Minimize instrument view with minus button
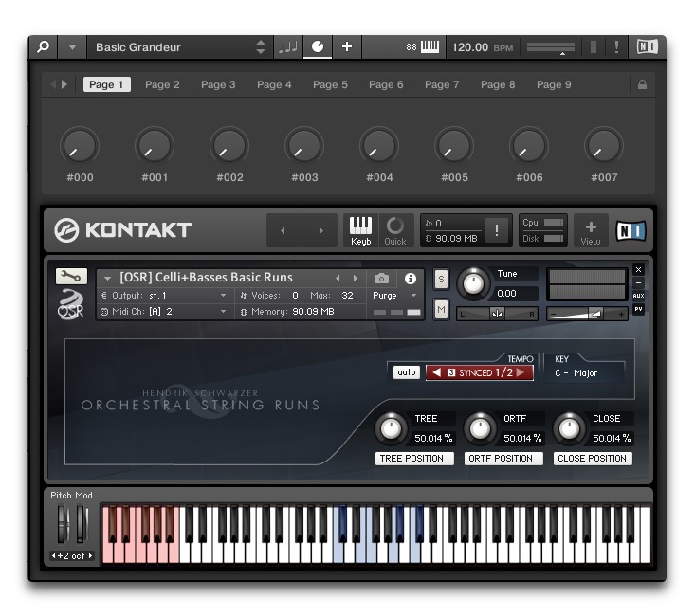695x616 pixels. pos(638,282)
